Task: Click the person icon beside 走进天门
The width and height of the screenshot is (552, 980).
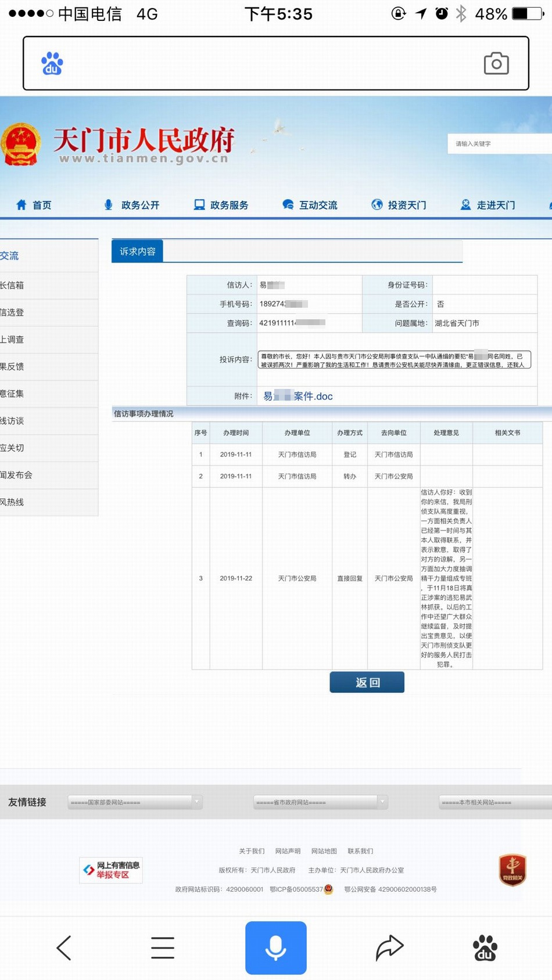Action: [465, 204]
